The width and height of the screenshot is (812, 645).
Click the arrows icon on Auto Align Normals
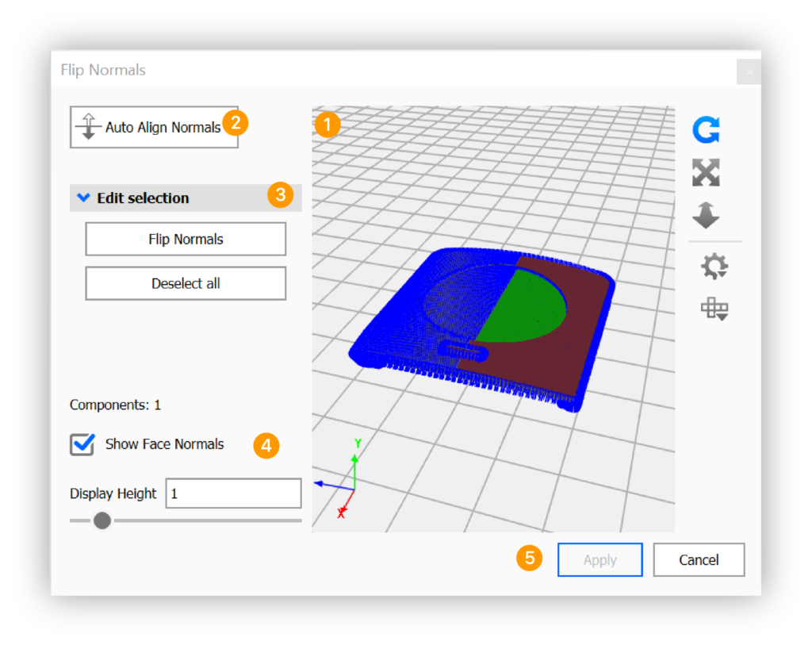tap(89, 127)
